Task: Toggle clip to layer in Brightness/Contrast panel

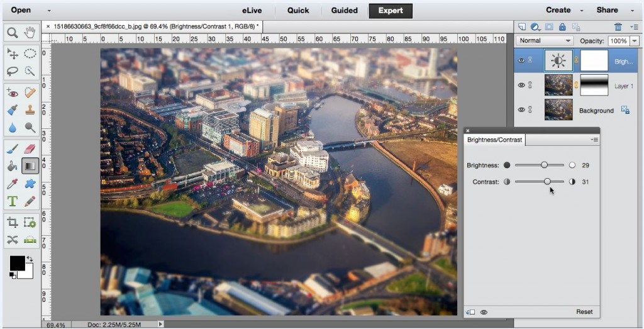Action: click(470, 312)
